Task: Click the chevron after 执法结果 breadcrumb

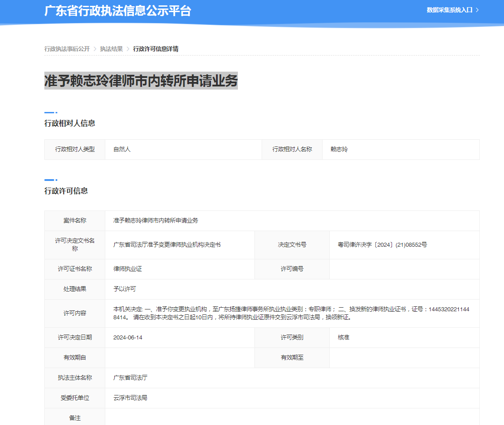Action: point(128,49)
